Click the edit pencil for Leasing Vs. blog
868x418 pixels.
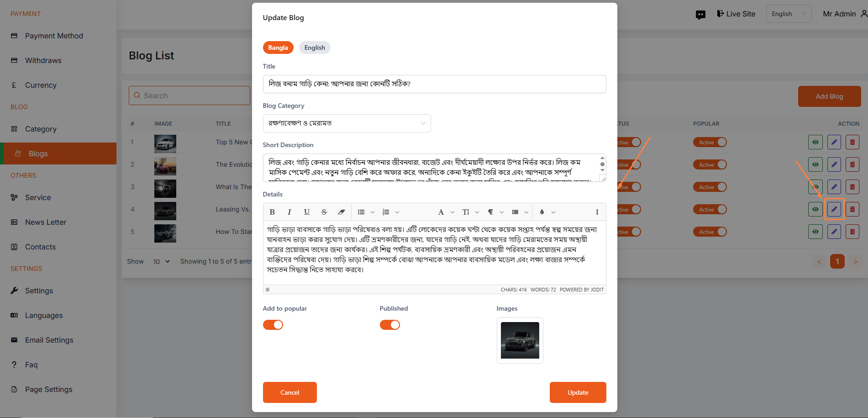point(834,209)
